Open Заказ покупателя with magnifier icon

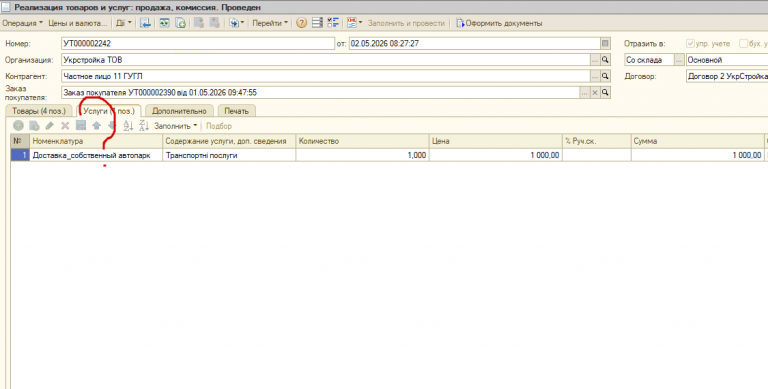pyautogui.click(x=605, y=93)
